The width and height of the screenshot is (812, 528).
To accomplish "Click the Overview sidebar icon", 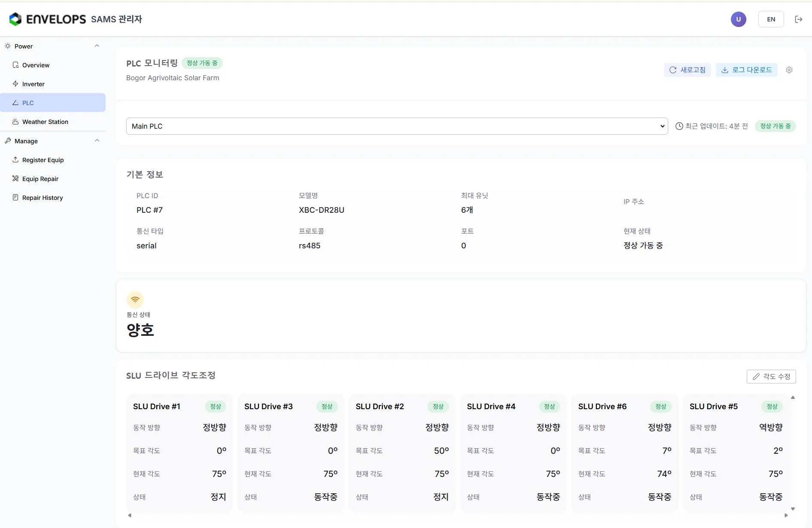I will click(15, 65).
